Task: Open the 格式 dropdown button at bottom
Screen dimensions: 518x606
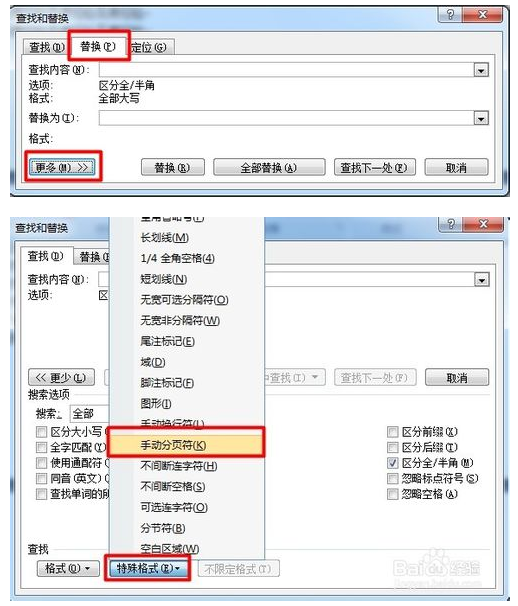Action: (68, 569)
